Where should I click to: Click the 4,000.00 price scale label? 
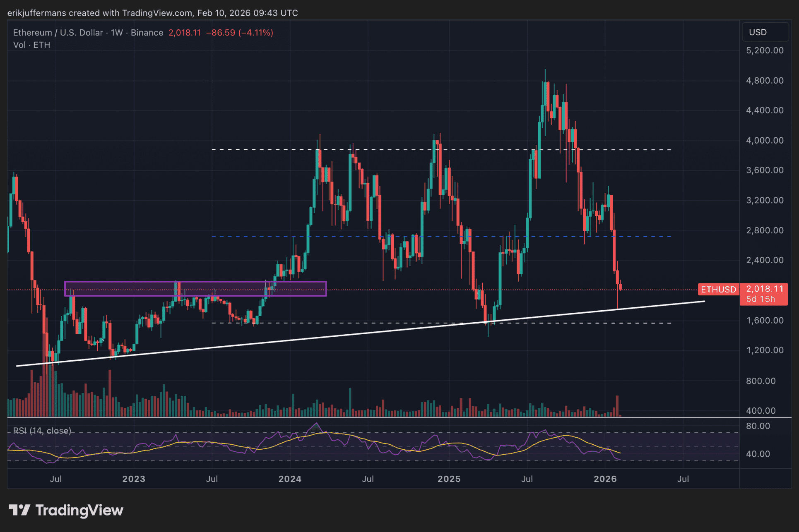coord(765,141)
